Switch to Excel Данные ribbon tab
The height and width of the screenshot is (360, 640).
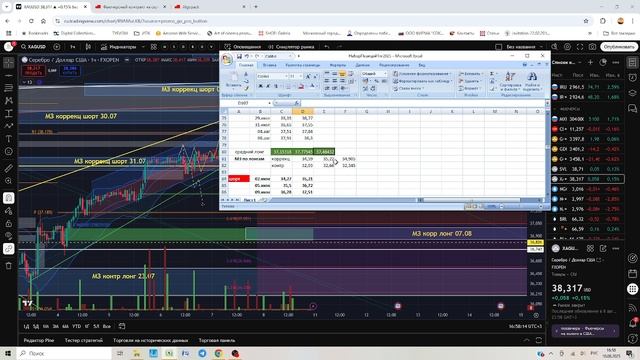(x=362, y=65)
